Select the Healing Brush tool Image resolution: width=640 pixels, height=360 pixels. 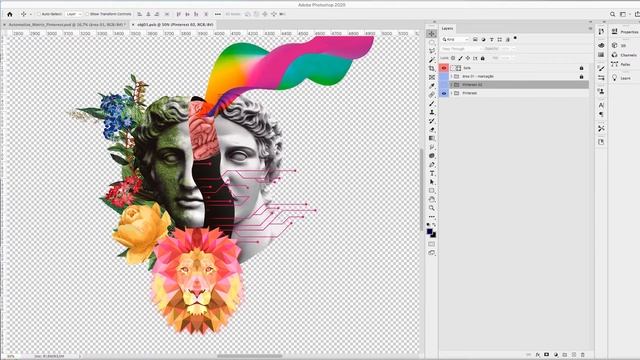pos(432,95)
